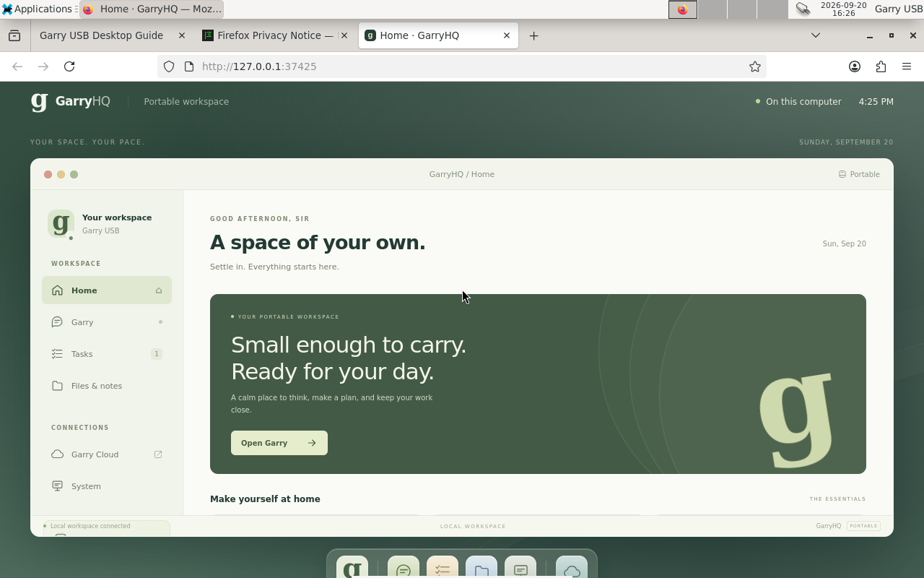Click 'Local workspace connected' status
This screenshot has width=924, height=578.
(x=90, y=526)
